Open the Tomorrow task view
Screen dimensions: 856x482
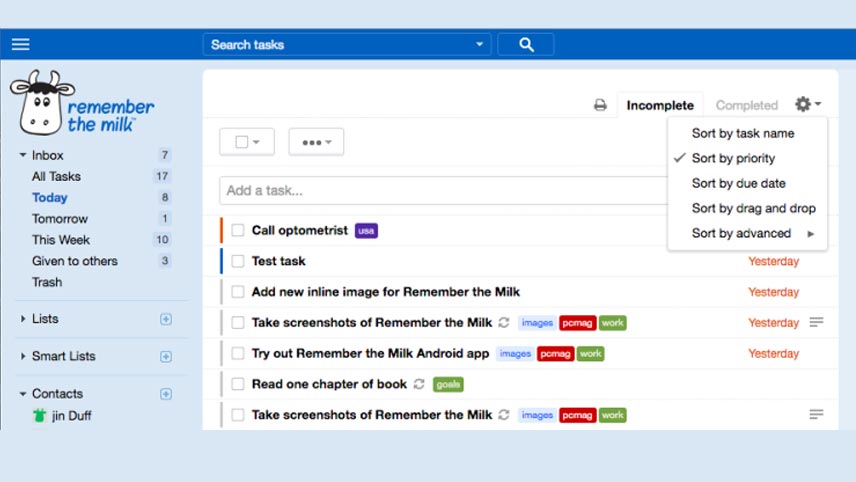pyautogui.click(x=60, y=219)
